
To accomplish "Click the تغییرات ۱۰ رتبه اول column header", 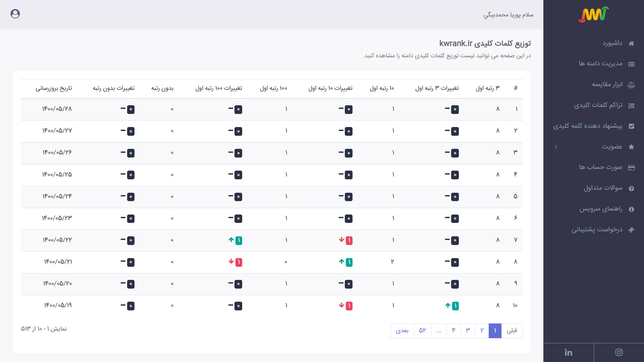I will click(x=330, y=88).
